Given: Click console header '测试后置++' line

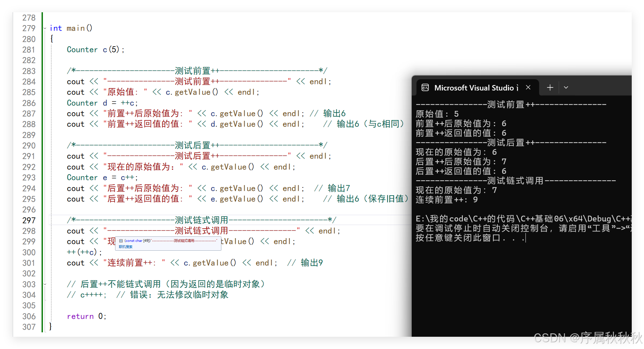Looking at the screenshot, I should tap(511, 143).
